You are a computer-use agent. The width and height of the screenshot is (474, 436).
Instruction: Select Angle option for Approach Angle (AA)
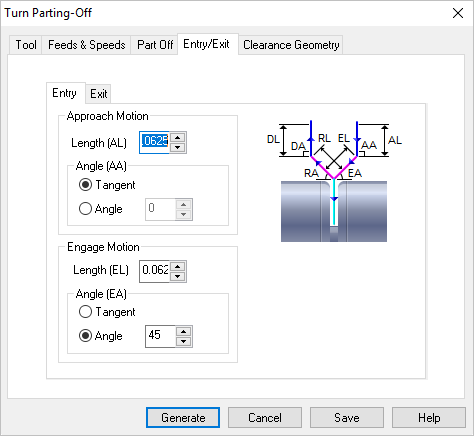tap(101, 209)
